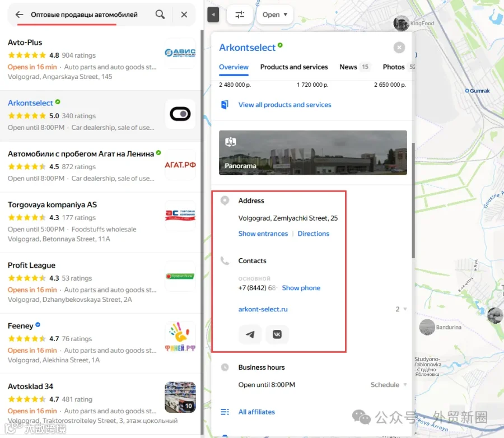Click the 2 480 000 р. price
The width and height of the screenshot is (504, 438).
click(235, 85)
